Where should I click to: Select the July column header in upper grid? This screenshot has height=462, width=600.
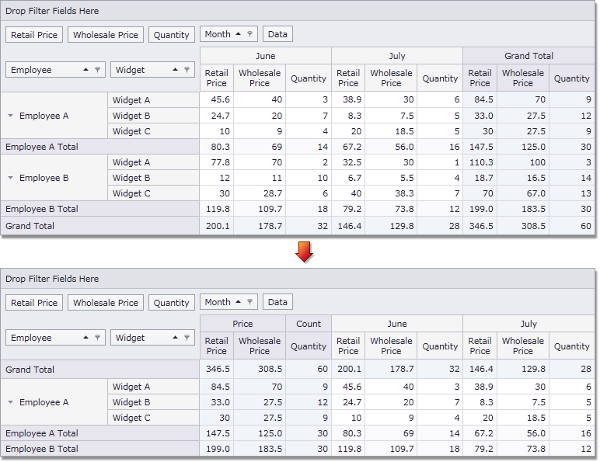395,56
